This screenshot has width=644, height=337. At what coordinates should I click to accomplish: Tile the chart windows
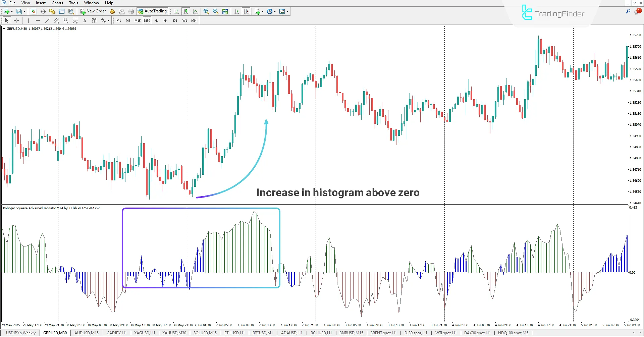(x=225, y=11)
